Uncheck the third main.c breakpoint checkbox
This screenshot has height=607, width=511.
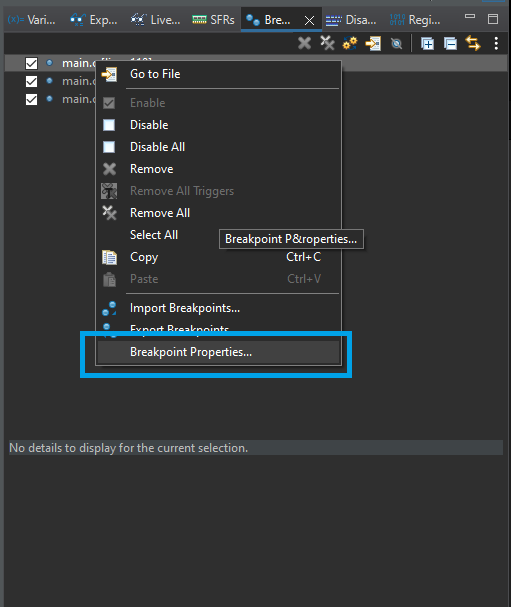(x=31, y=99)
